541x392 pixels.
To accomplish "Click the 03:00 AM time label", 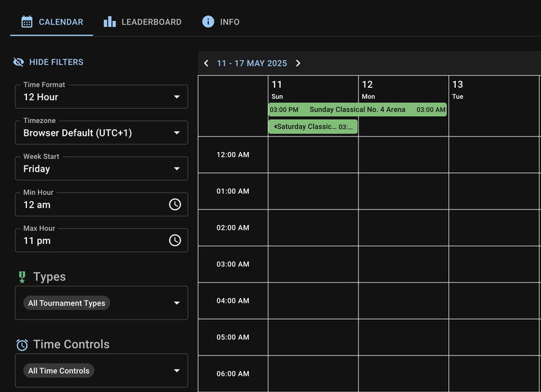I will tap(233, 264).
